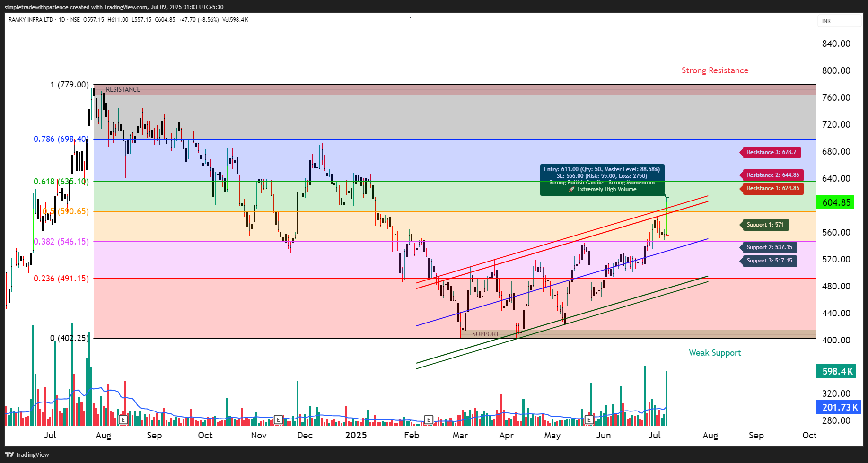
Task: Select the Support 3: 517.15 label
Action: [x=769, y=261]
